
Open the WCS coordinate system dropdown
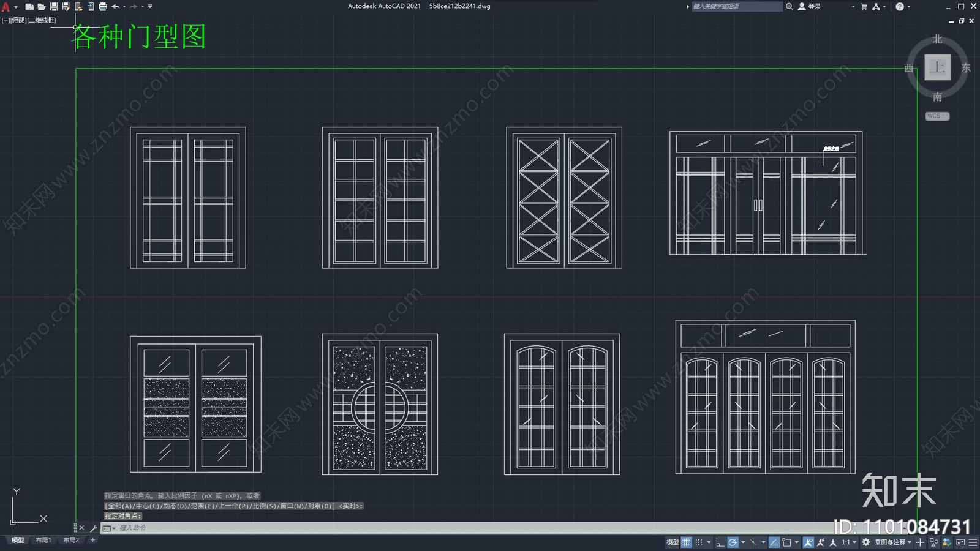coord(937,116)
